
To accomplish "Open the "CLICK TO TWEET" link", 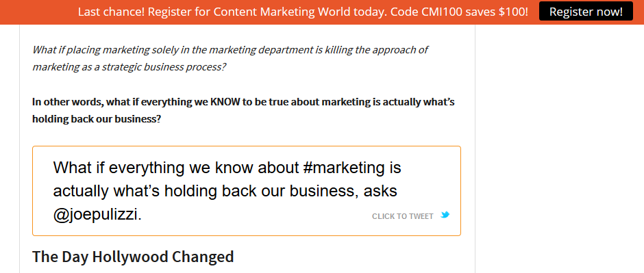I will 403,216.
